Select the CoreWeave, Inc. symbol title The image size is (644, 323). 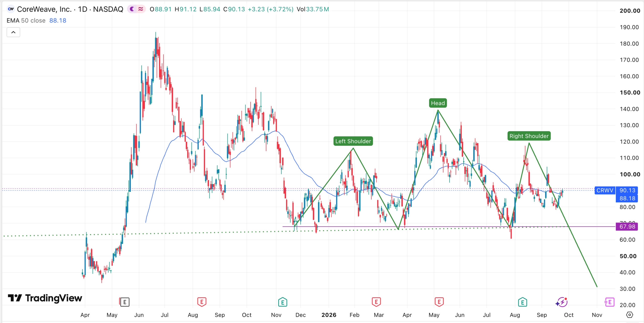pos(44,9)
